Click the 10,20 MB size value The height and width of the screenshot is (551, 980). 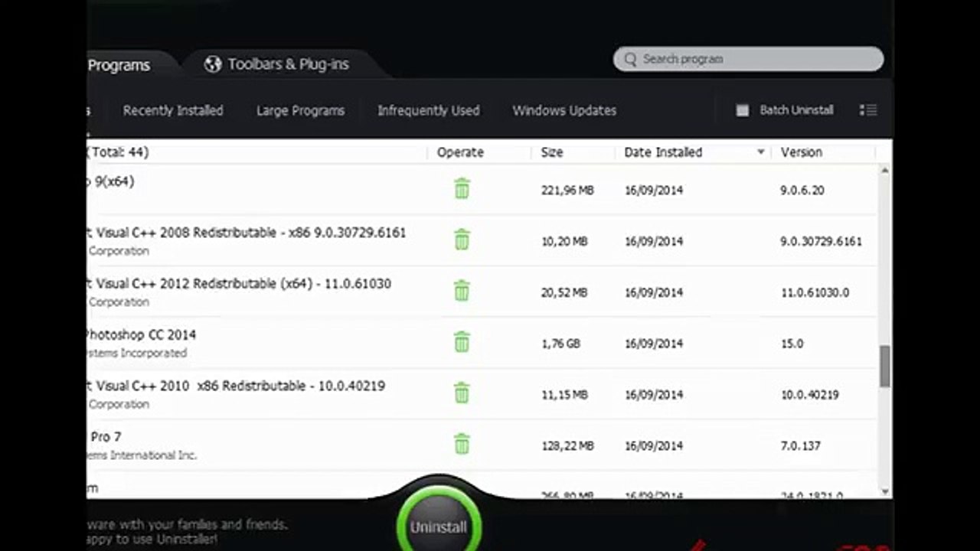point(564,241)
